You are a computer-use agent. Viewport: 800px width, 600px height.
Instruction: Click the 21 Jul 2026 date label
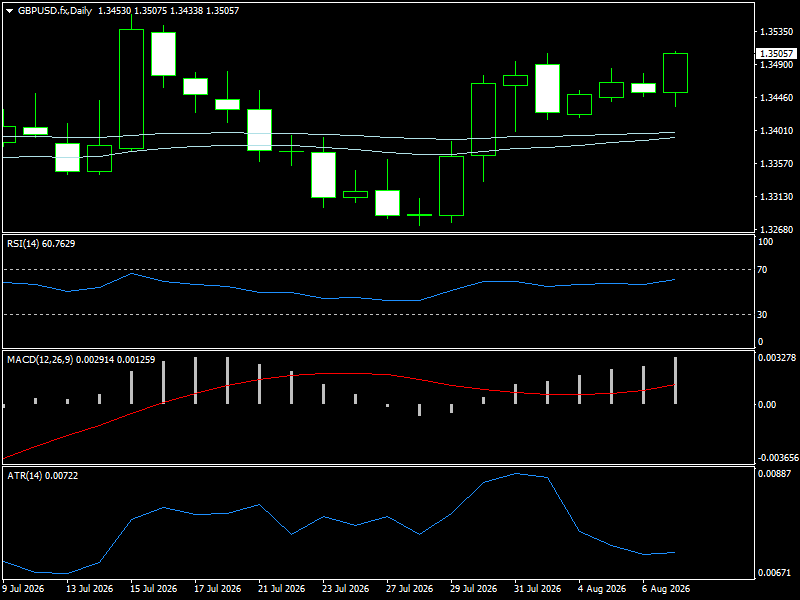click(282, 589)
